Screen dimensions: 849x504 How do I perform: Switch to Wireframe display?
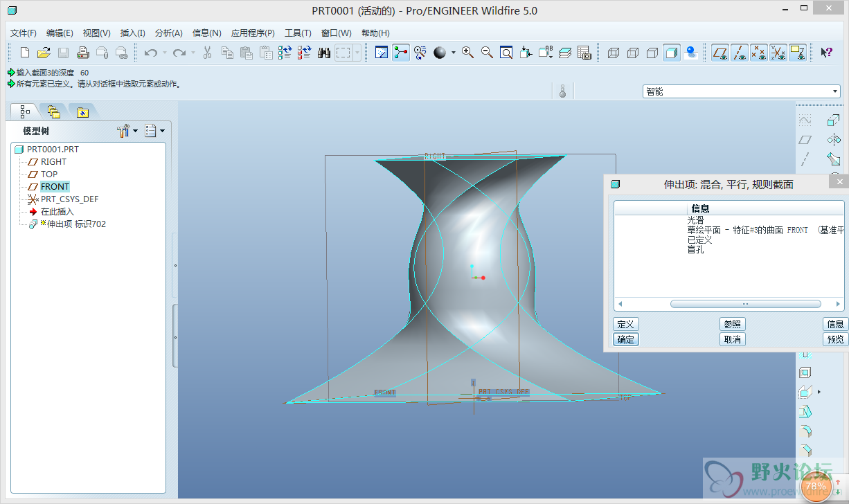pos(614,53)
